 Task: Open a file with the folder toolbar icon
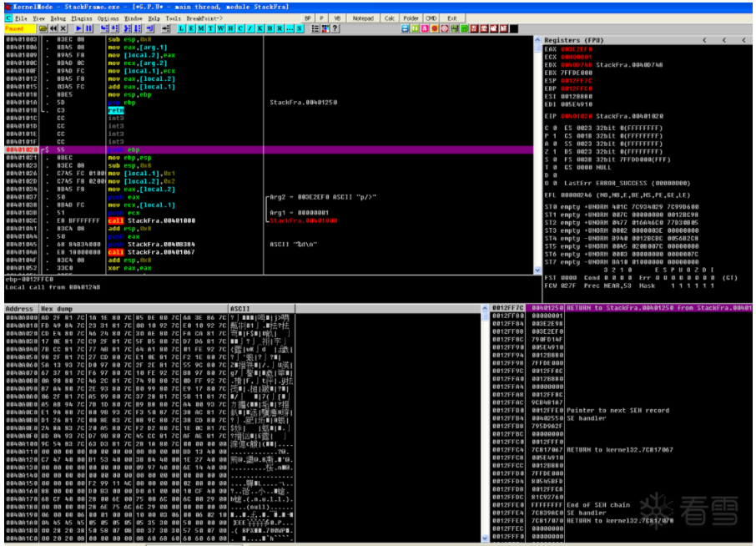pos(43,29)
